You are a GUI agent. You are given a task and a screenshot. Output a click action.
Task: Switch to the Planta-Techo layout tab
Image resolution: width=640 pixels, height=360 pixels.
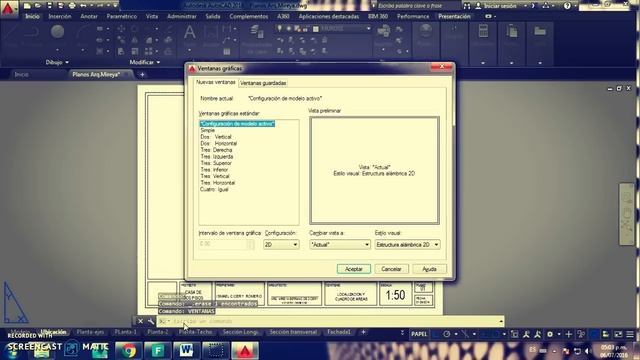point(196,332)
